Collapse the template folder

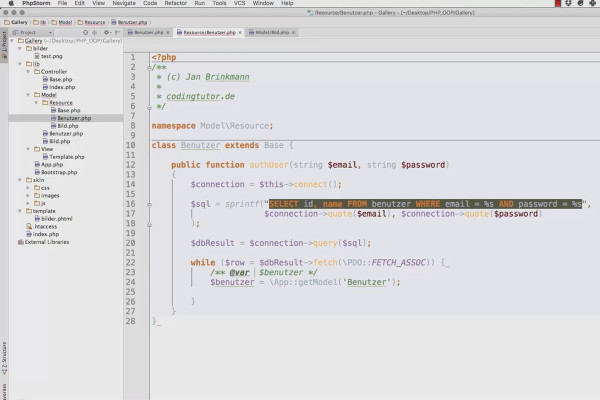click(x=20, y=211)
